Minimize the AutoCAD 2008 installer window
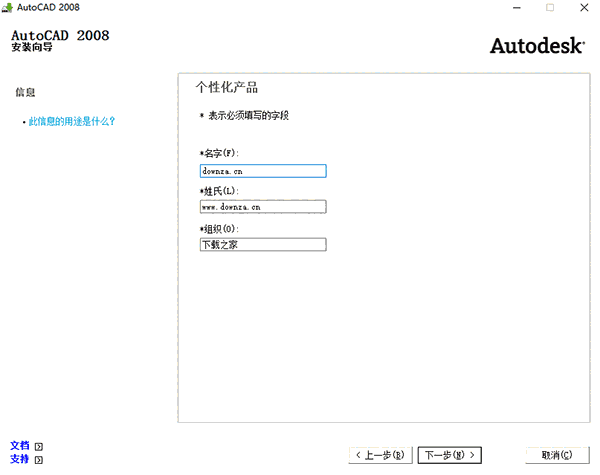Screen dimensions: 600x475 (517, 8)
